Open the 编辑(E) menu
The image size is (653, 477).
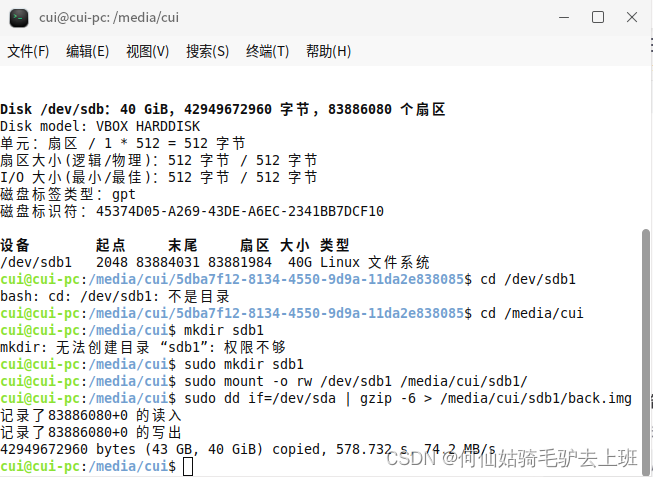[87, 51]
